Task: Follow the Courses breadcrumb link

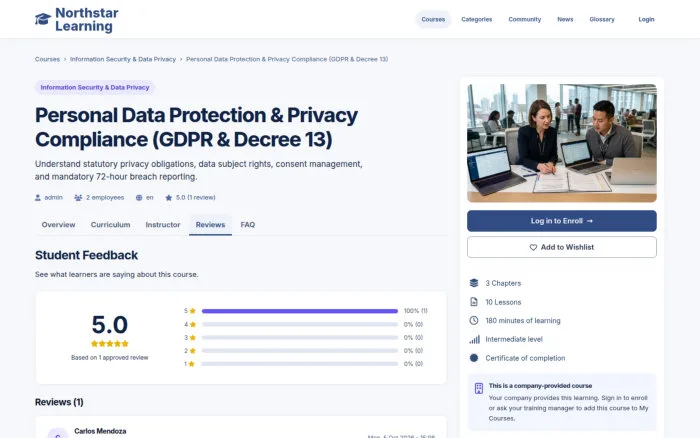Action: [47, 59]
